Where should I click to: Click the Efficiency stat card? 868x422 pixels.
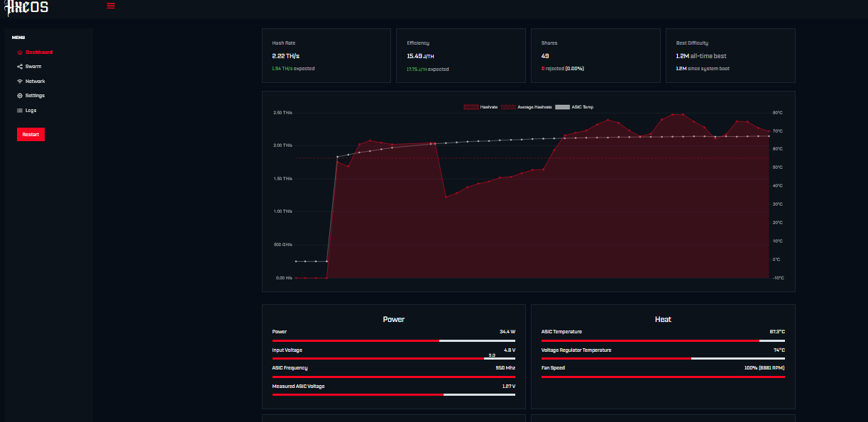coord(461,56)
